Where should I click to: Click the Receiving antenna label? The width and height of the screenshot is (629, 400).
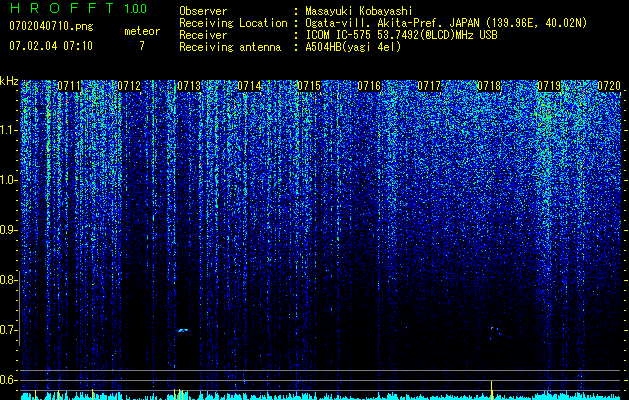[230, 47]
